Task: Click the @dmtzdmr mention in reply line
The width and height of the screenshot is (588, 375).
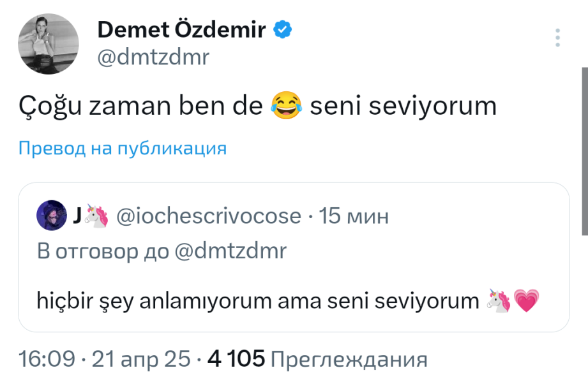Action: 230,251
